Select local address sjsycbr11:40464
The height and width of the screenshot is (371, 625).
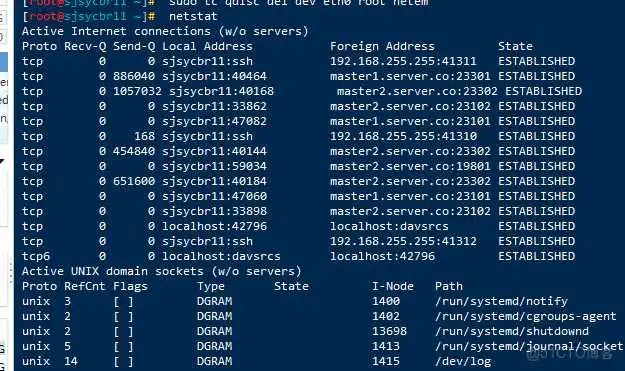coord(214,77)
